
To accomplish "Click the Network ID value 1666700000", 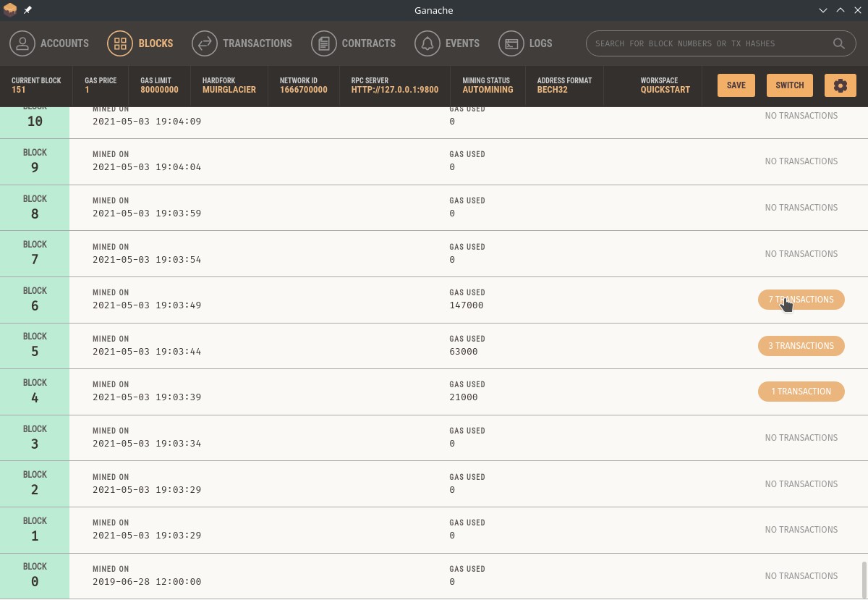I will [x=304, y=90].
